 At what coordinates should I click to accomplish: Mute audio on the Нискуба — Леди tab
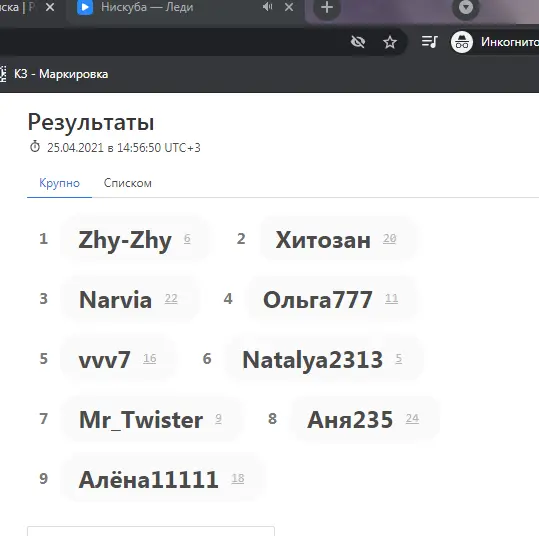tap(267, 7)
